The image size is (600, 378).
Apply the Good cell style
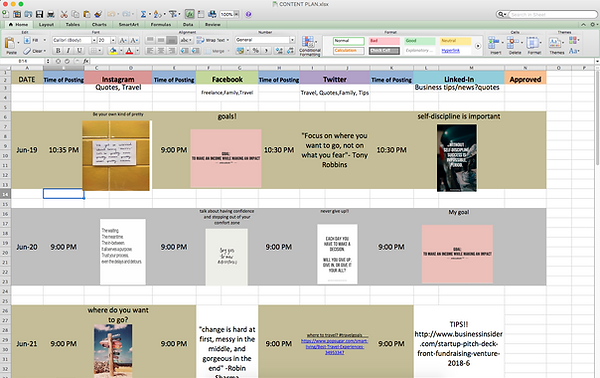coord(420,41)
